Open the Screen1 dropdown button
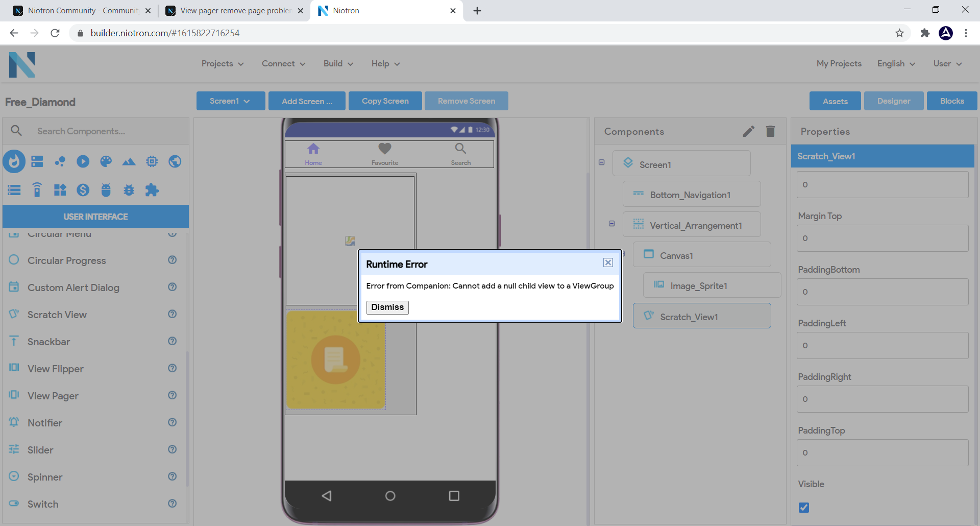The image size is (980, 526). pyautogui.click(x=231, y=101)
